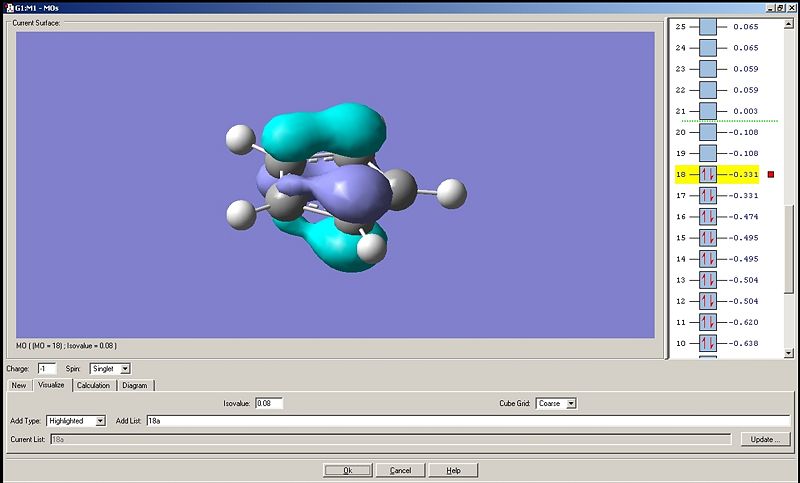Restore the MOs window size
Image resolution: width=800 pixels, height=483 pixels.
(781, 8)
